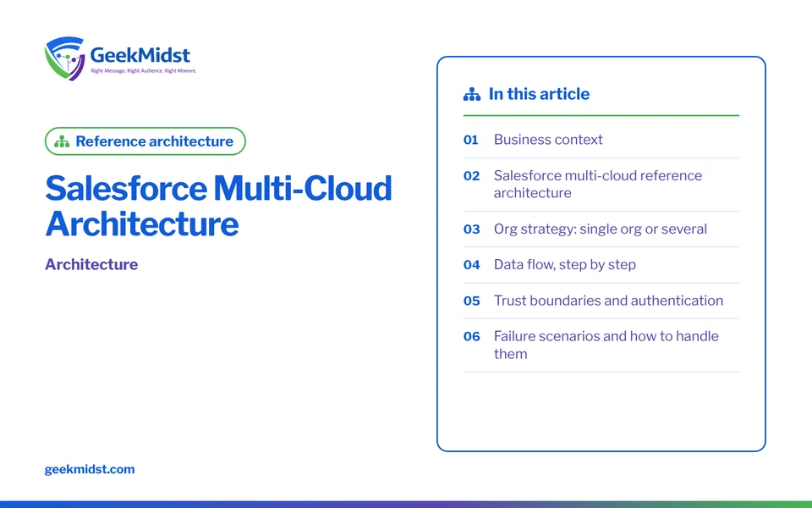Open Salesforce multi-cloud reference architecture entry
Image resolution: width=812 pixels, height=508 pixels.
[x=601, y=184]
